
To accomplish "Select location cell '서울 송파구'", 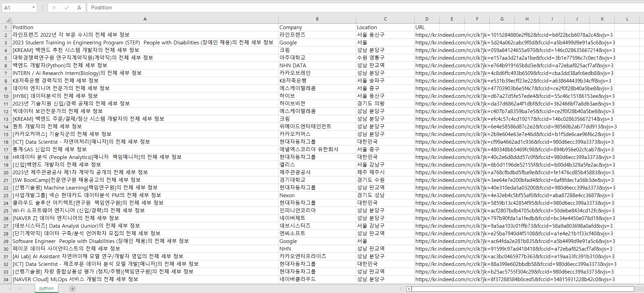I will tap(385, 81).
